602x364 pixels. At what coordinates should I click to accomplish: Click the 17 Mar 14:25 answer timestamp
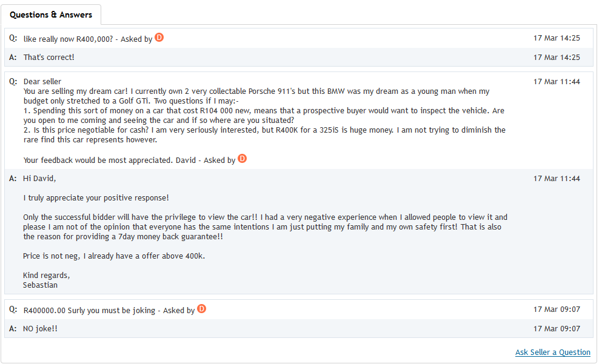click(x=557, y=57)
